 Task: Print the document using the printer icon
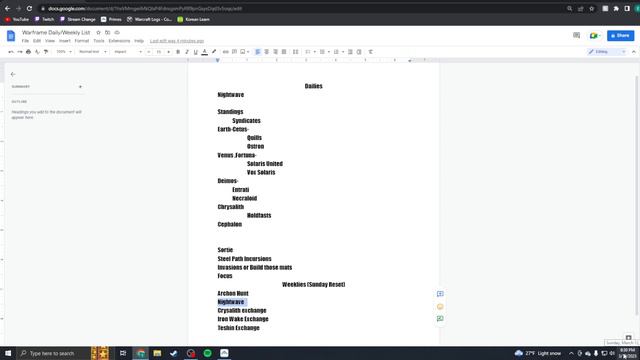(28, 52)
